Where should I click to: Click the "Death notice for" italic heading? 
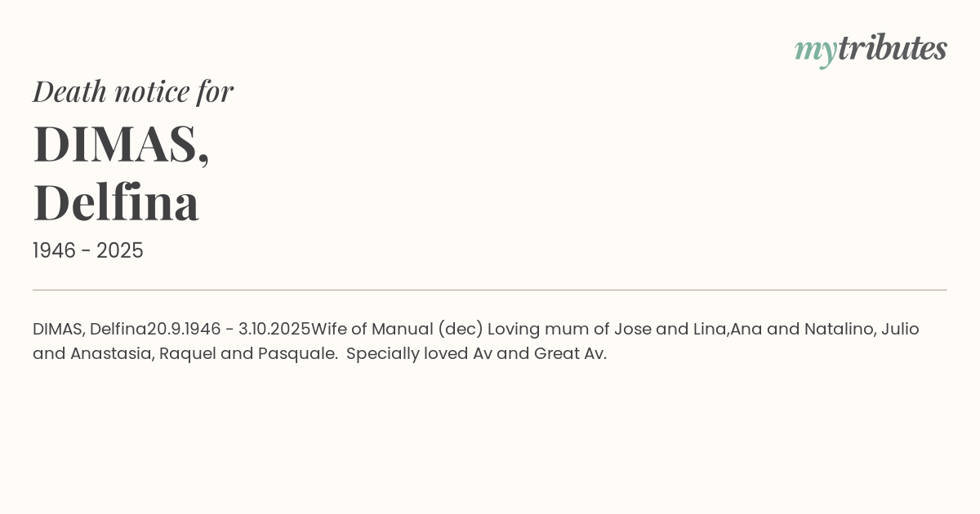tap(133, 91)
